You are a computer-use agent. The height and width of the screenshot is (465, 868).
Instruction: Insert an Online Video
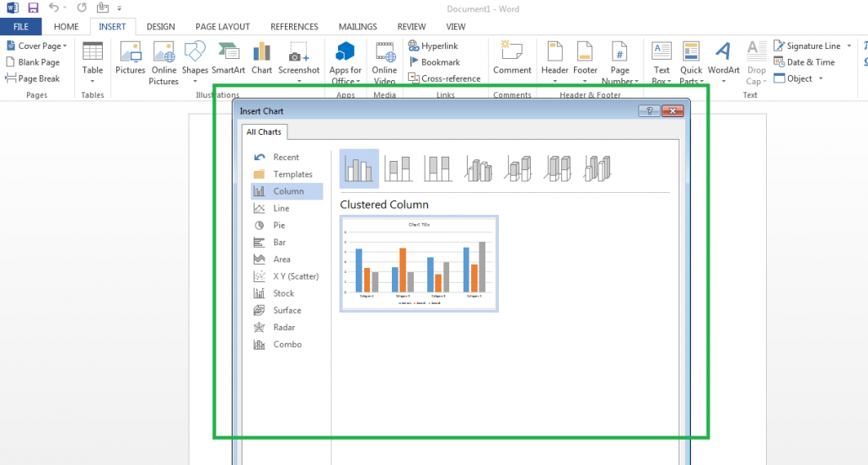point(384,63)
